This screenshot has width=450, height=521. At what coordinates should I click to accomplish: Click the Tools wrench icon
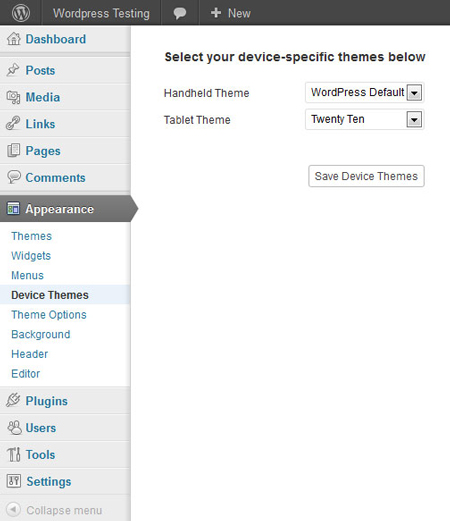[14, 454]
